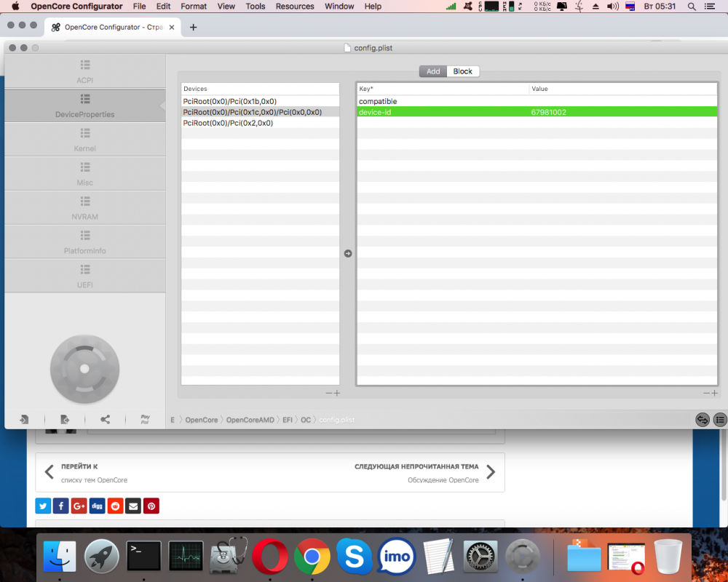Screen dimensions: 728x582
Task: Open the UEFI section
Action: click(x=85, y=276)
